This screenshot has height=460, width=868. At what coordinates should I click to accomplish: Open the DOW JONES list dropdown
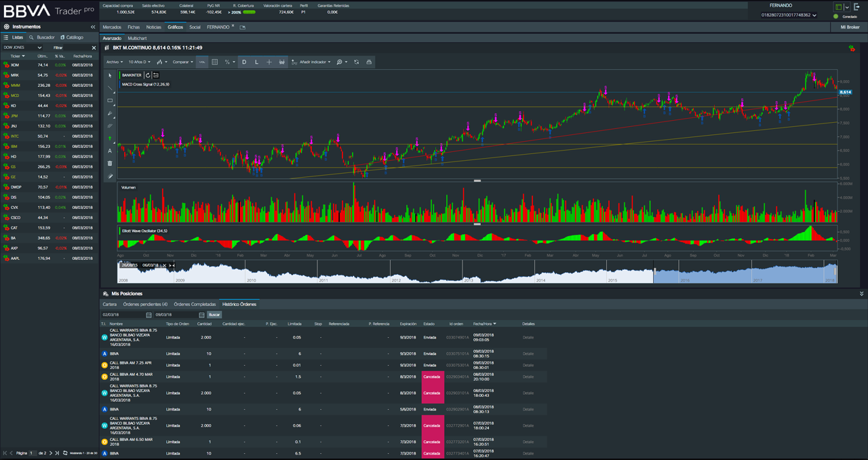[23, 47]
